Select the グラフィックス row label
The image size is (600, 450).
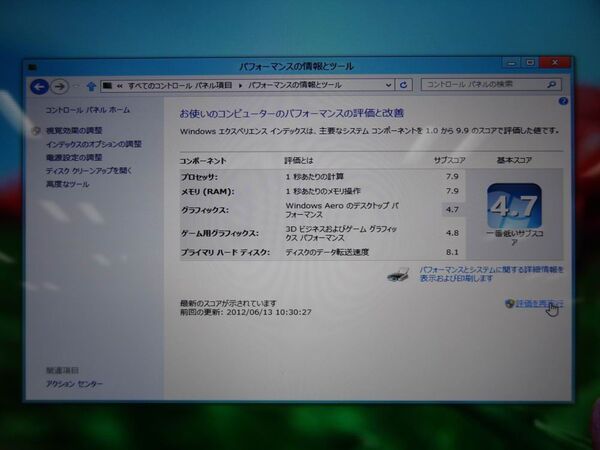point(205,210)
